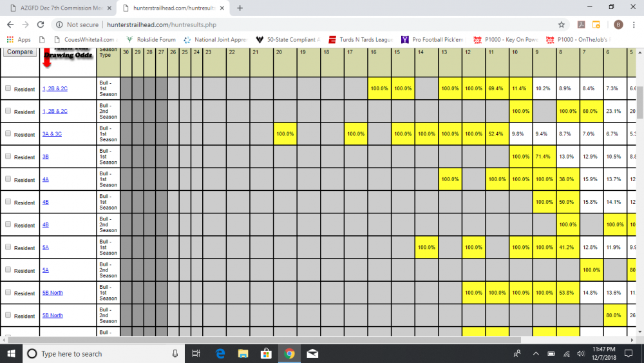The image size is (644, 363).
Task: Launch Microsoft Edge from taskbar
Action: [220, 353]
